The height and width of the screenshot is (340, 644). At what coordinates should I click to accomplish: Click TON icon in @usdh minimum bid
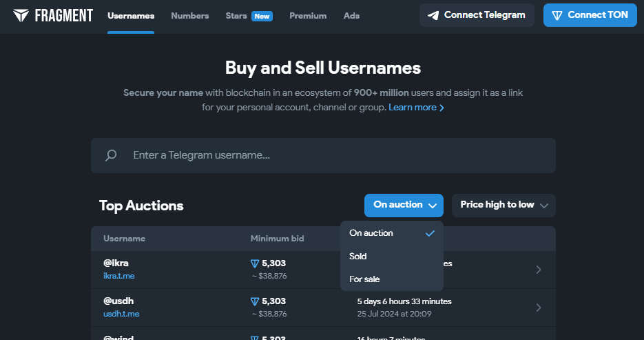[255, 301]
